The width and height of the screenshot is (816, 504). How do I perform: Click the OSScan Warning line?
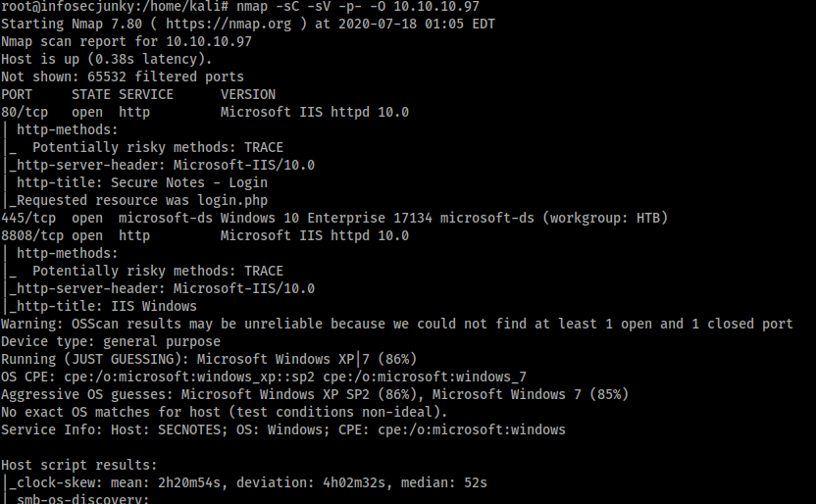[397, 324]
